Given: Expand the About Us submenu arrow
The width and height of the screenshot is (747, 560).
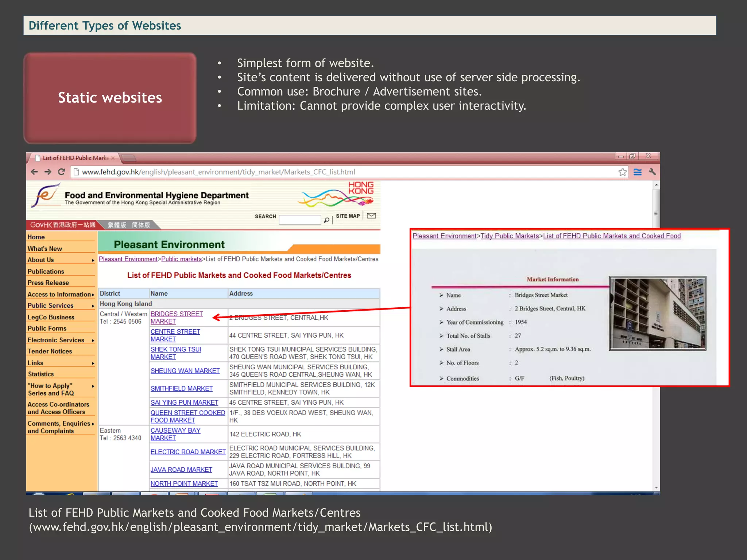Looking at the screenshot, I should click(93, 260).
